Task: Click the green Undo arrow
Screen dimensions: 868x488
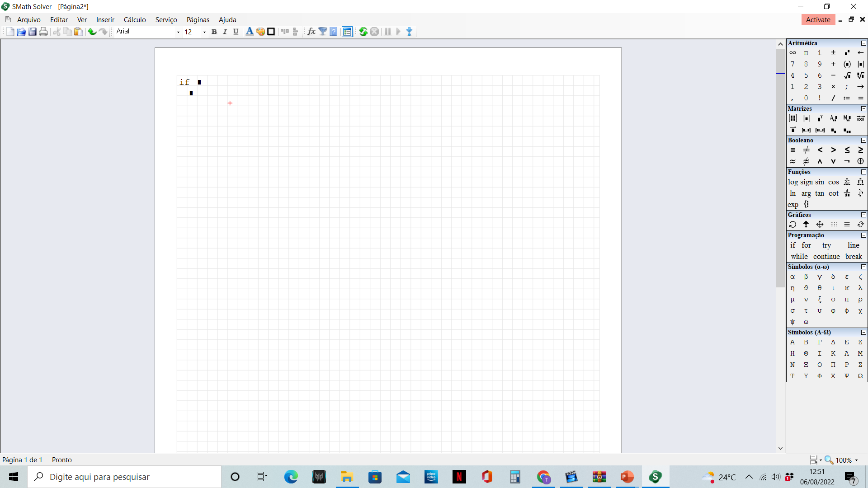Action: coord(92,32)
